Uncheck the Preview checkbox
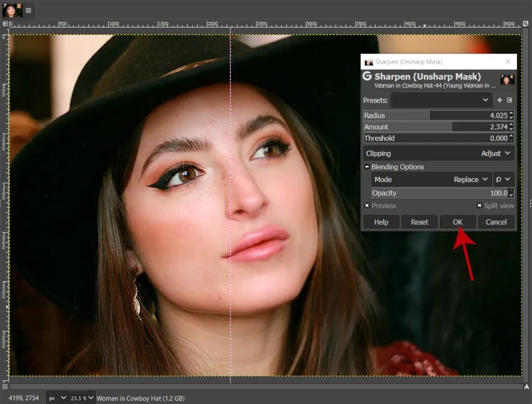Viewport: 532px width, 404px height. click(367, 206)
